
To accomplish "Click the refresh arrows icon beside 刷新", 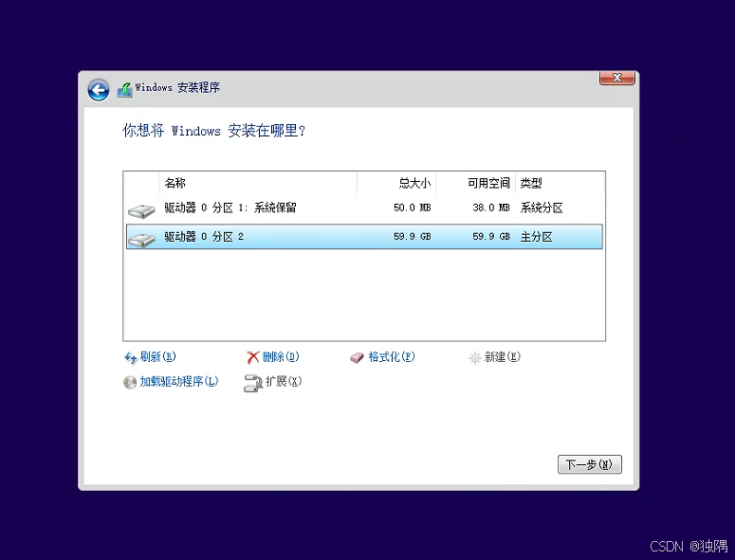I will click(x=130, y=358).
